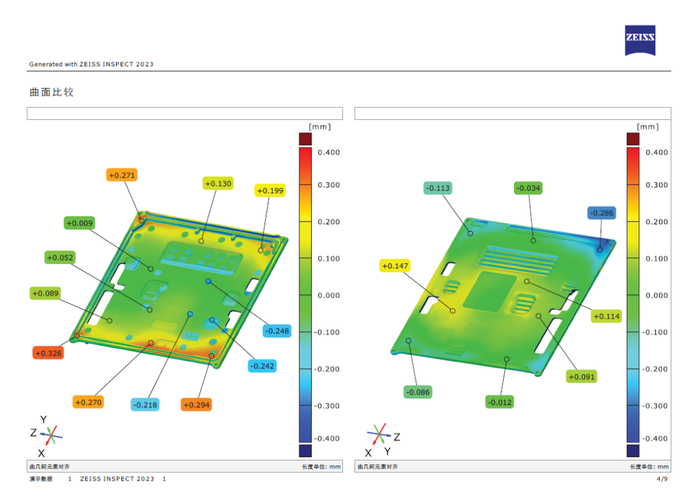
Task: Click the +0.114 deviation label in right view
Action: click(606, 316)
